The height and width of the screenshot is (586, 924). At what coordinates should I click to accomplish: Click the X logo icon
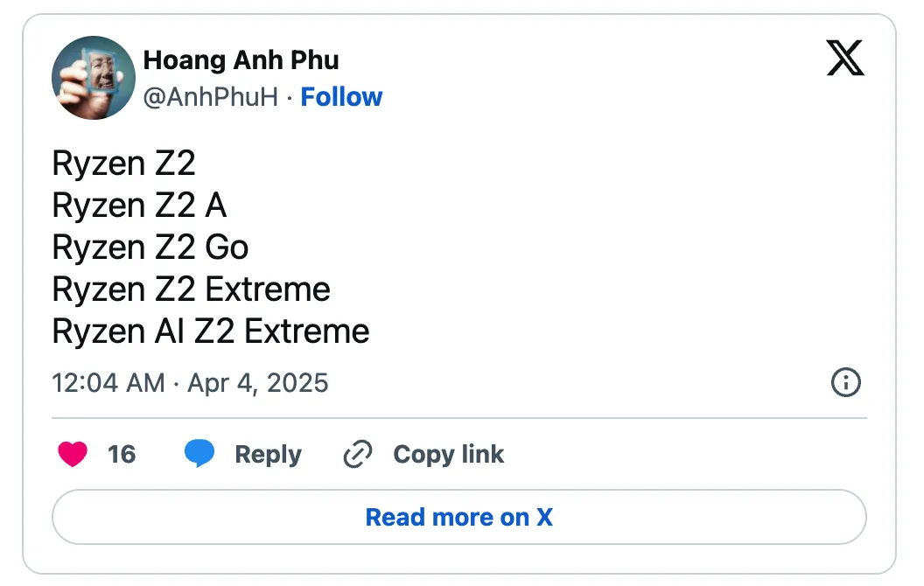pos(845,60)
